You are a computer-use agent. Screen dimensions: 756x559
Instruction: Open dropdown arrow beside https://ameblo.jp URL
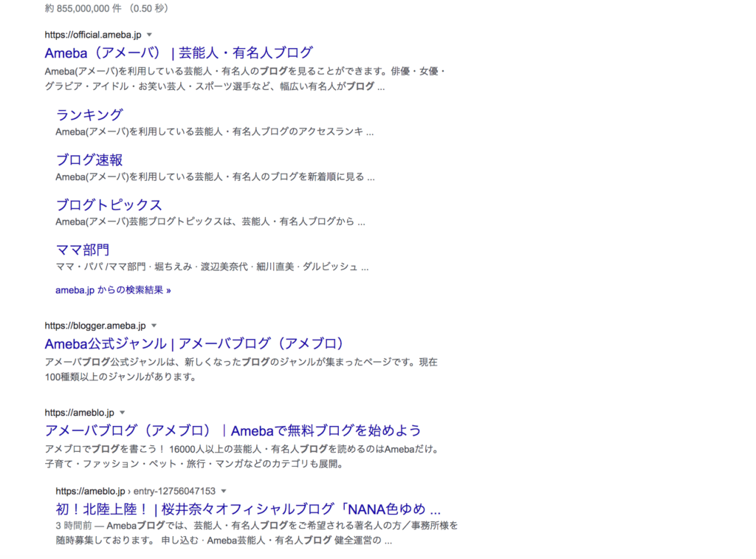coord(122,412)
